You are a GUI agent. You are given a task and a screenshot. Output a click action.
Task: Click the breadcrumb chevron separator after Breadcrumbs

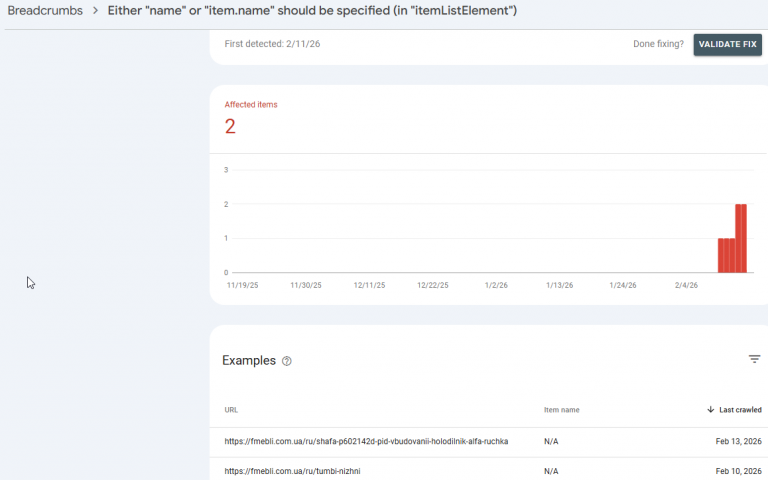click(96, 11)
